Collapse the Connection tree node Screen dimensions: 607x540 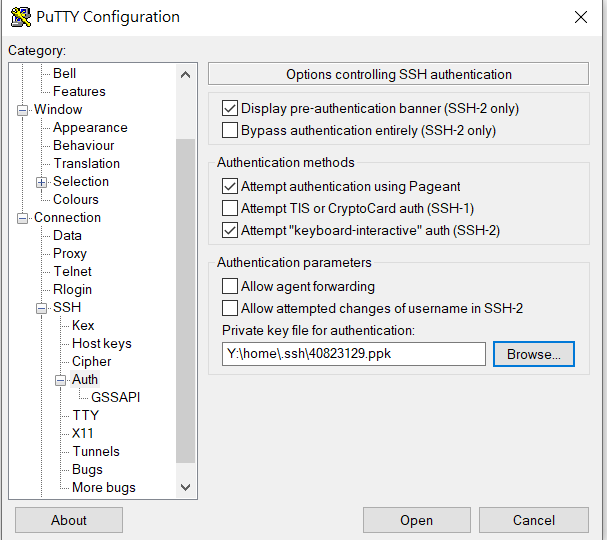click(x=23, y=218)
